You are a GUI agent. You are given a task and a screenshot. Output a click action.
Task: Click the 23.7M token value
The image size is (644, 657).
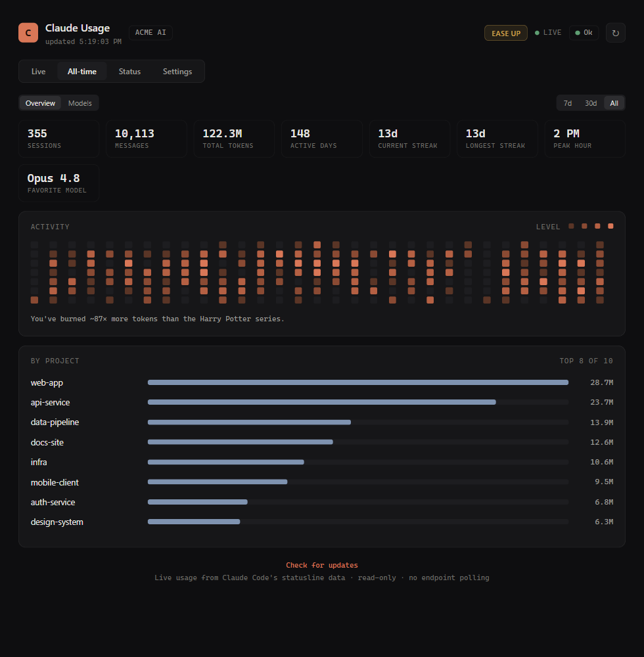pyautogui.click(x=602, y=402)
